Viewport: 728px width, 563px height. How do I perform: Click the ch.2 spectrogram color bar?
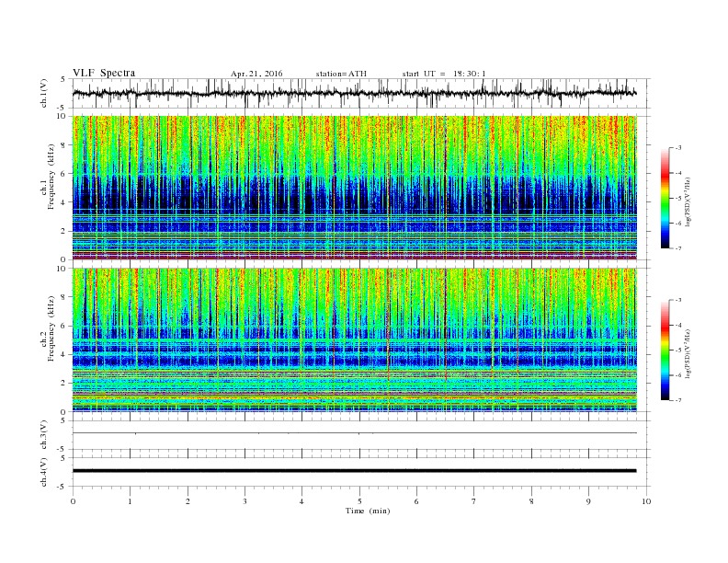(665, 350)
